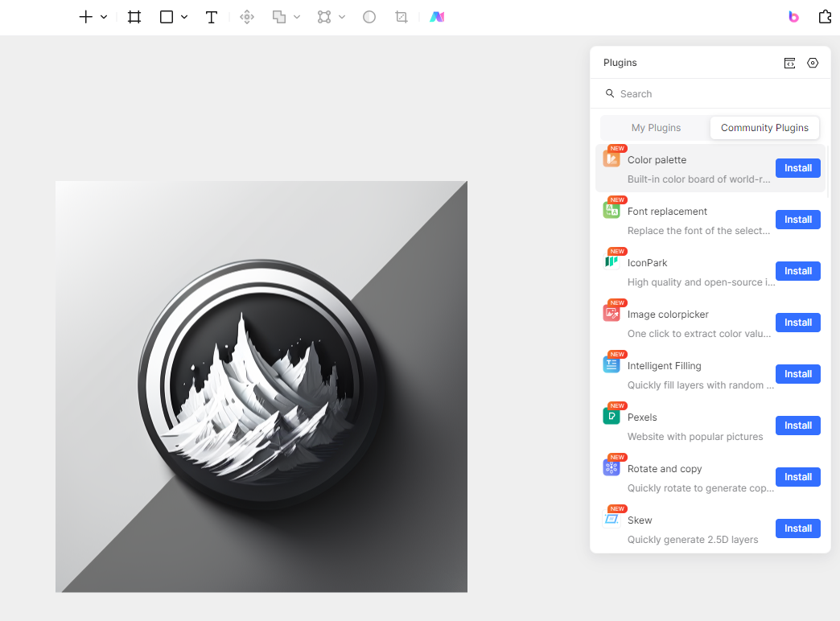Click the 'Quickly generate 2.5D layers' description
This screenshot has height=621, width=840.
click(x=693, y=540)
